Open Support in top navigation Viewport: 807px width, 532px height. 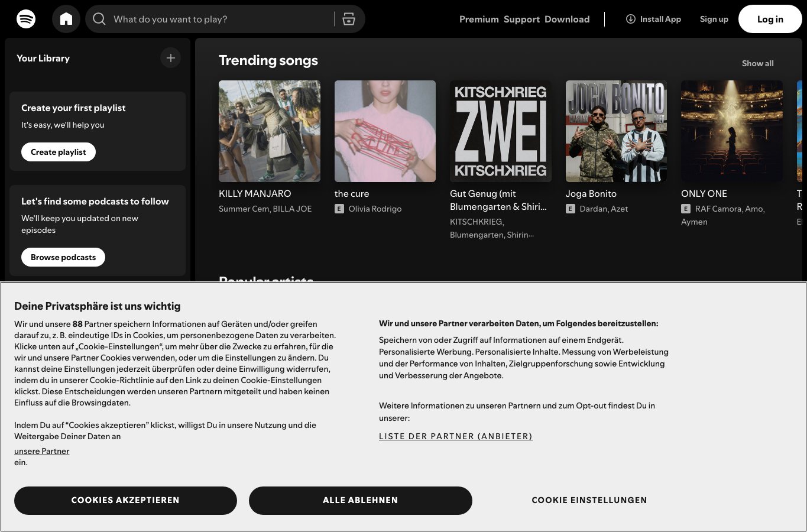pos(521,19)
